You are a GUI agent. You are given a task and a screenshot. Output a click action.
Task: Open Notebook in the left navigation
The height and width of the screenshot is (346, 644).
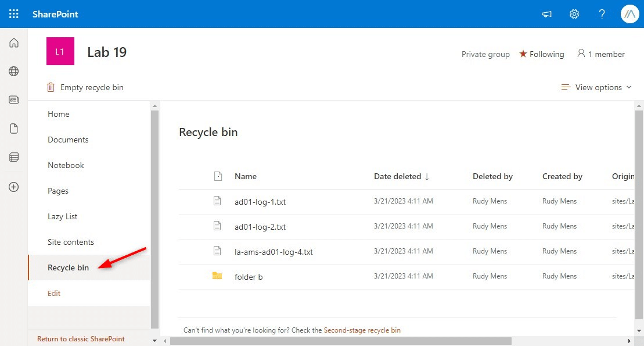coord(66,165)
